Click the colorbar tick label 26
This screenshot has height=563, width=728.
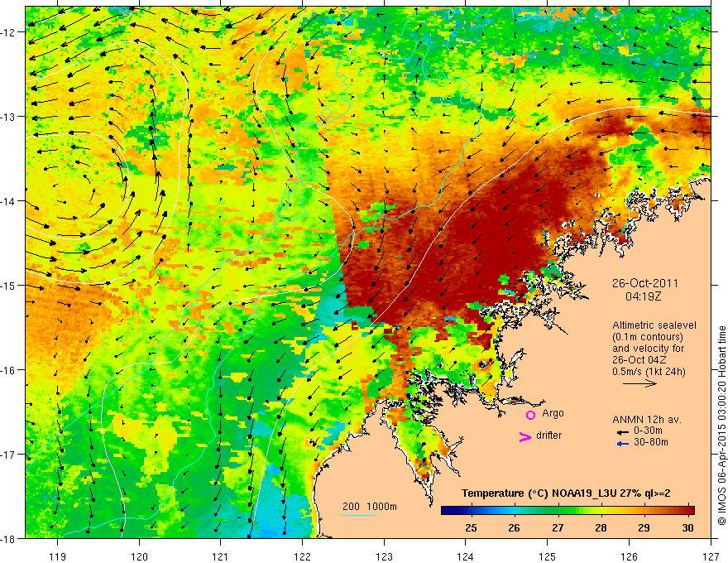point(514,527)
